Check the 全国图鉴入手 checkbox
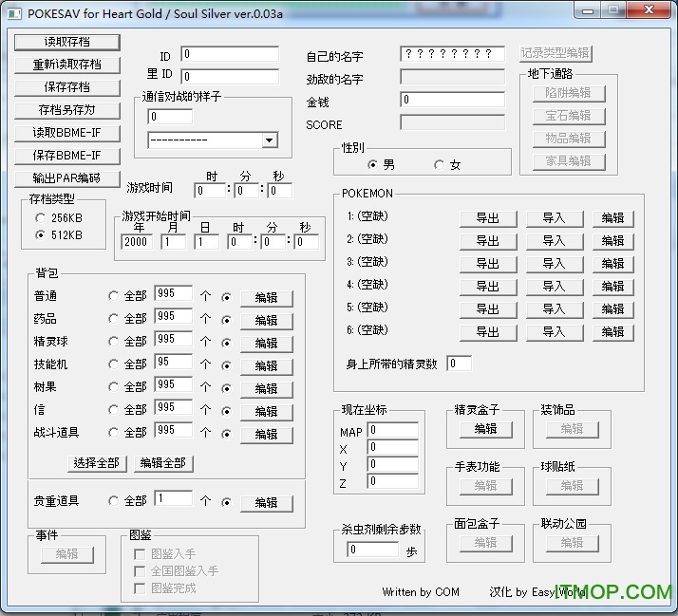Viewport: 678px width, 616px height. (140, 571)
